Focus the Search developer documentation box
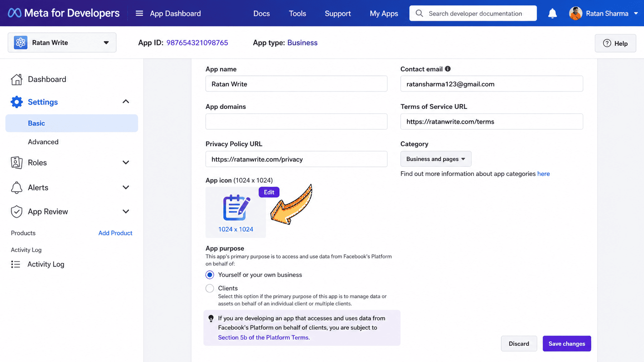Screen dimensions: 644x362 (x=473, y=13)
